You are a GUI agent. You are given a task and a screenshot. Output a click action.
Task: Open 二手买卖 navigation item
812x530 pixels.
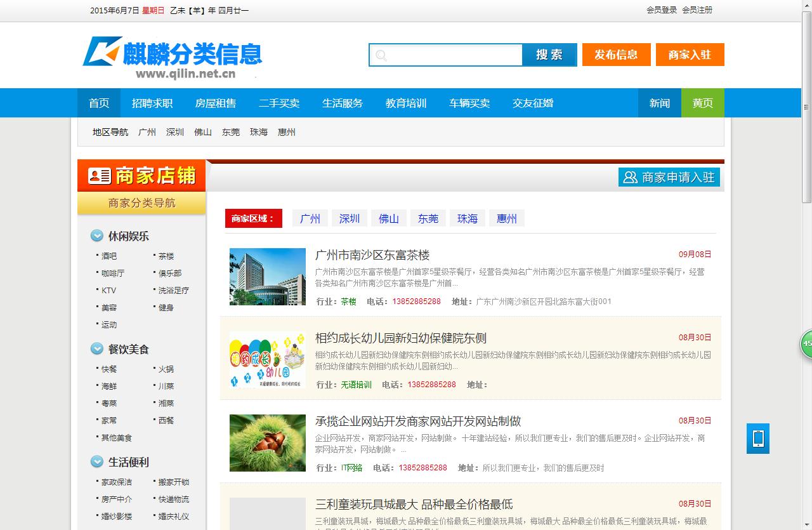click(x=279, y=103)
